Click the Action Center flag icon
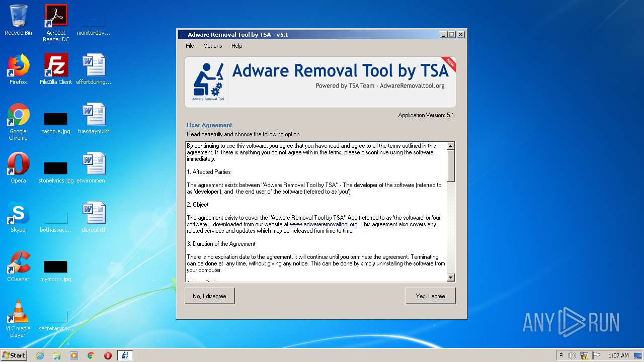The width and height of the screenshot is (644, 362). click(596, 355)
